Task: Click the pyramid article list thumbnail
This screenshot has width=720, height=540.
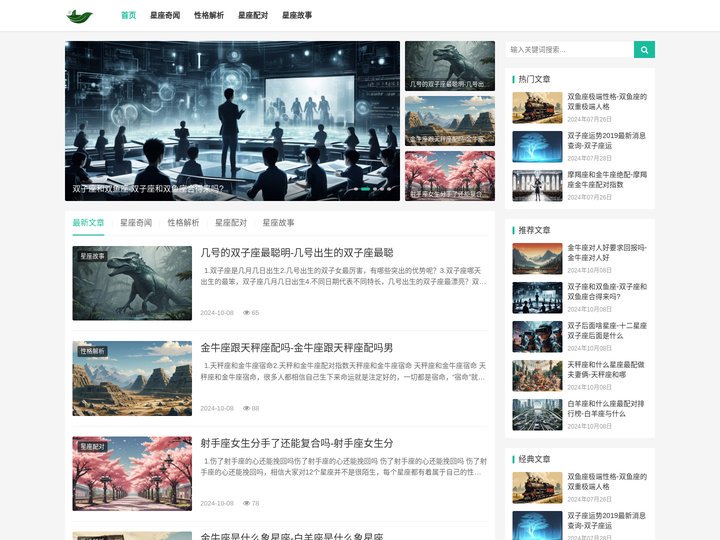Action: point(132,378)
